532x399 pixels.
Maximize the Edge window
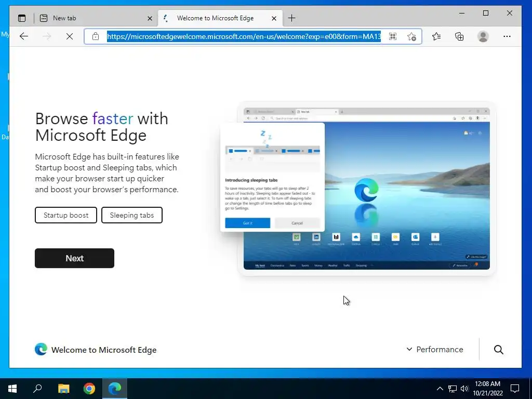tap(486, 13)
